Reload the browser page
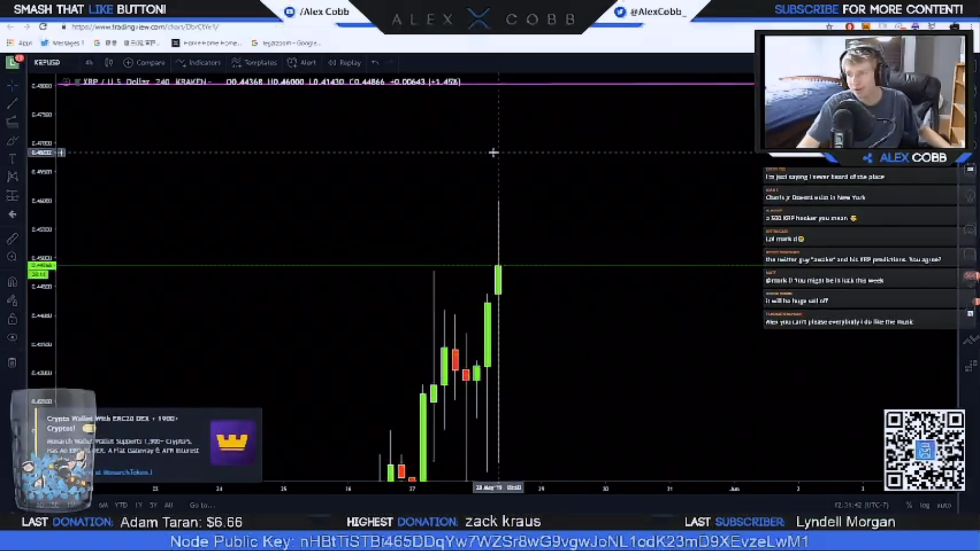 pos(43,27)
